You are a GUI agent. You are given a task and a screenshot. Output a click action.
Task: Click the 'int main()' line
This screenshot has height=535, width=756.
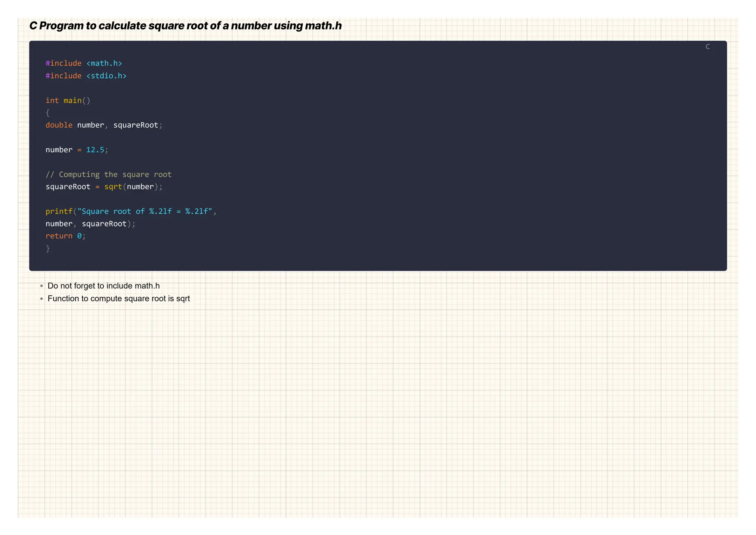(x=68, y=100)
